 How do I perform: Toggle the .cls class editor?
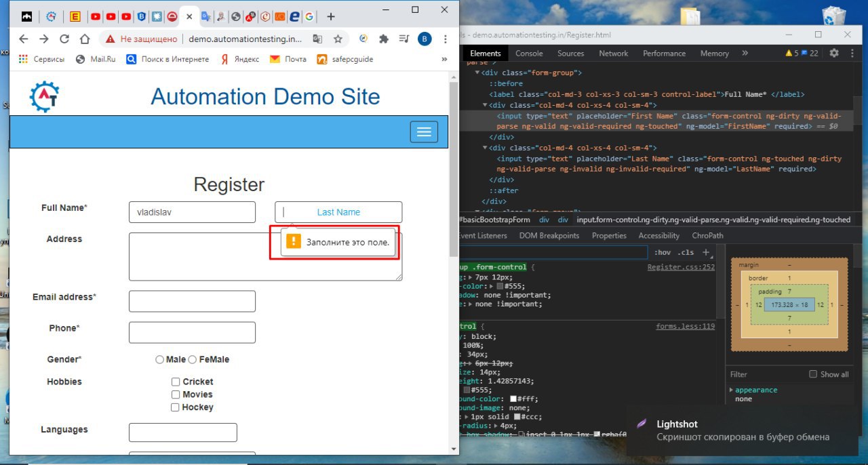tap(686, 253)
